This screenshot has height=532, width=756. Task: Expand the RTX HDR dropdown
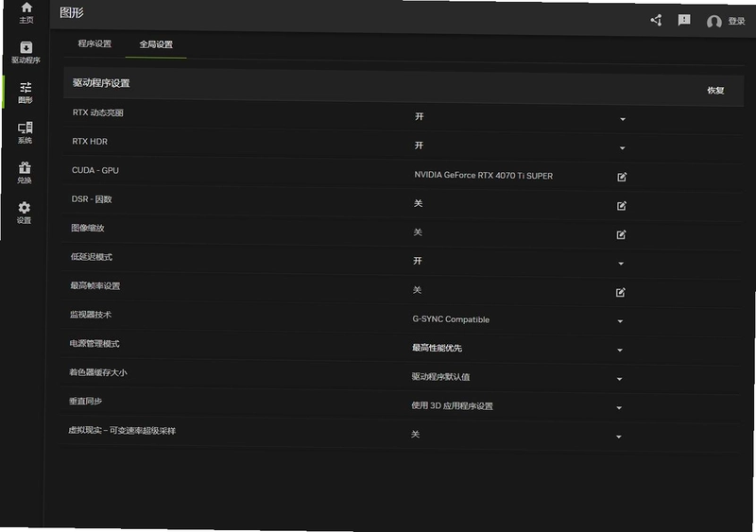(x=622, y=148)
